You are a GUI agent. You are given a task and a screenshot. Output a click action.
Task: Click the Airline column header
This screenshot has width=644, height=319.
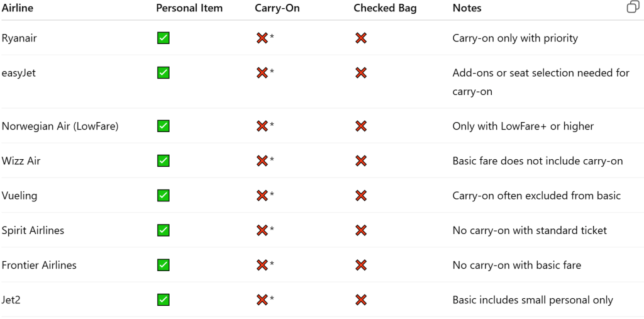point(18,8)
